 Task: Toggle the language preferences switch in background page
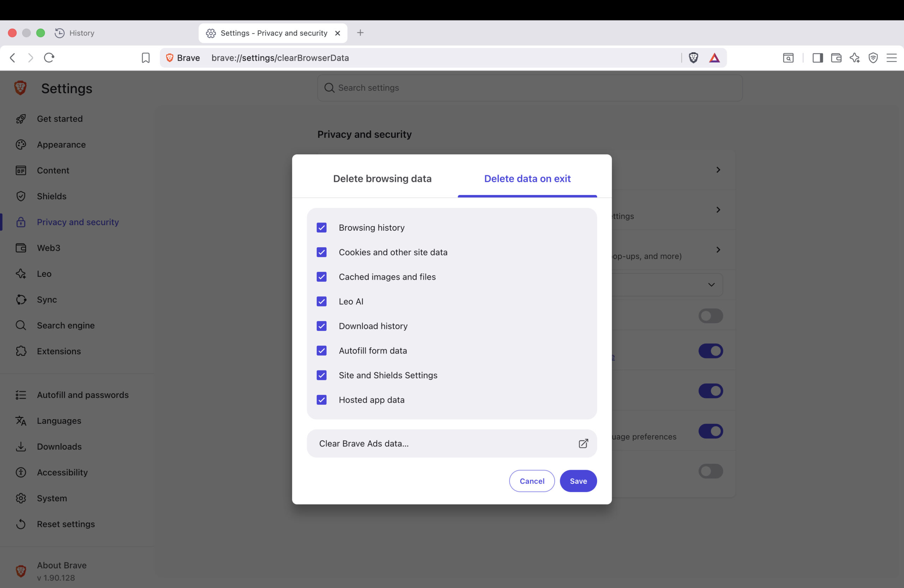710,431
